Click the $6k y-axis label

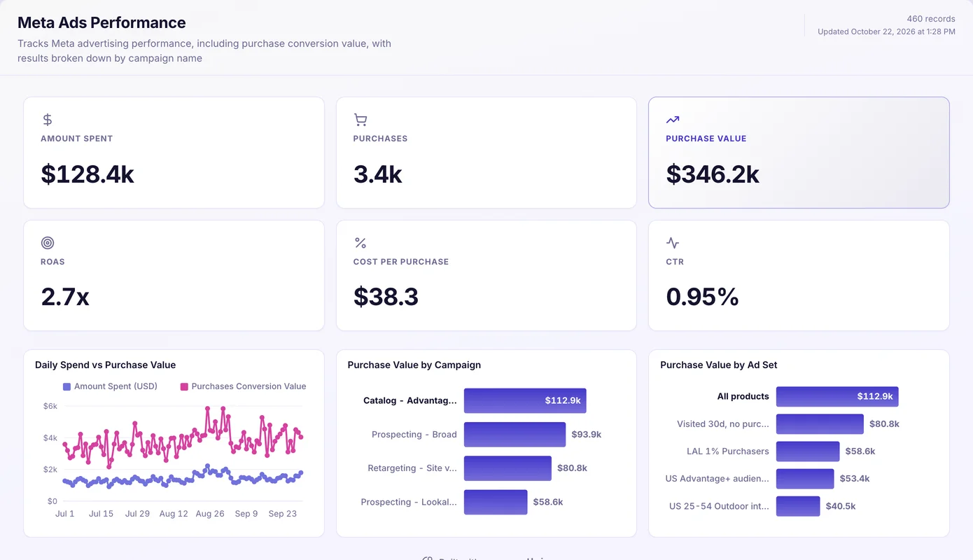(x=50, y=406)
